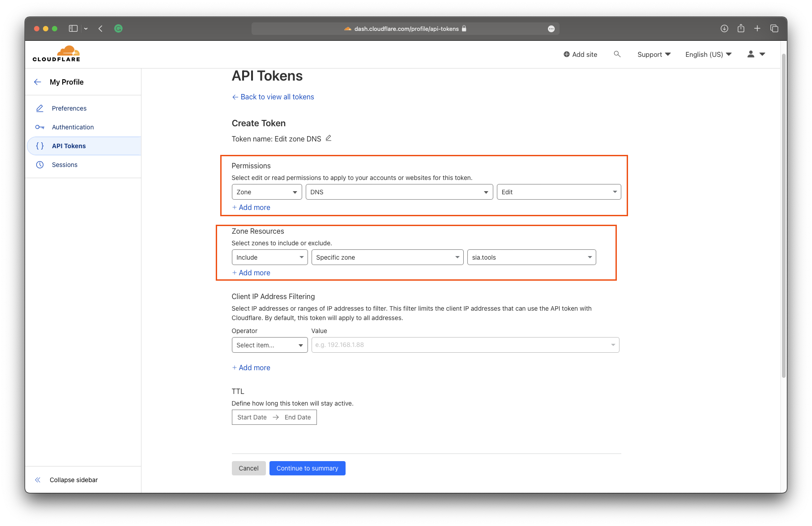The height and width of the screenshot is (526, 812).
Task: Expand the Edit permission level dropdown
Action: pyautogui.click(x=559, y=192)
